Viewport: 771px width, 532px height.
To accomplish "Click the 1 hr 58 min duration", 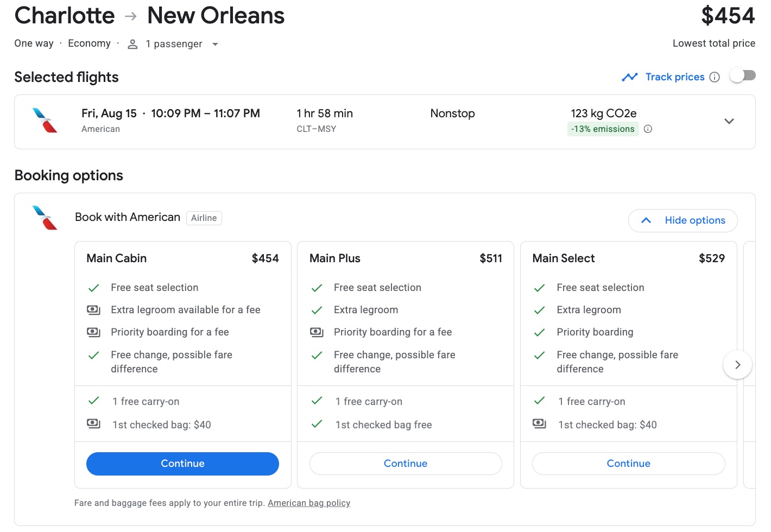I will 325,113.
